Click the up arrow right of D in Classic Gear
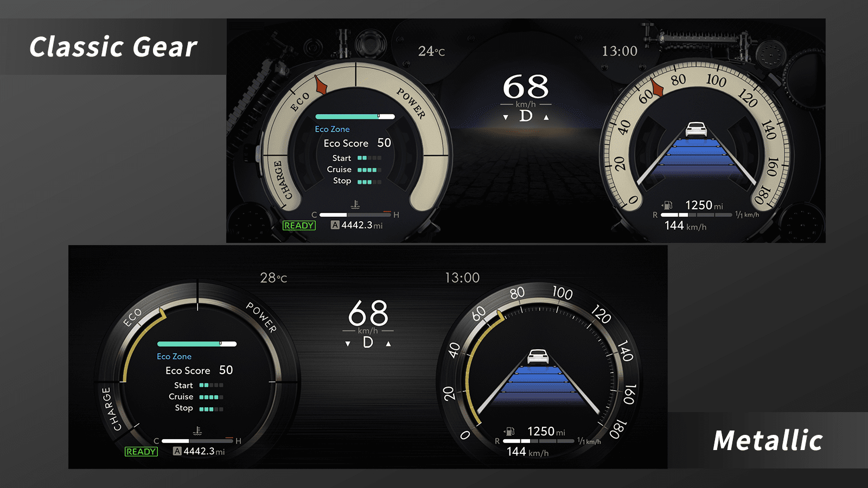 [546, 117]
